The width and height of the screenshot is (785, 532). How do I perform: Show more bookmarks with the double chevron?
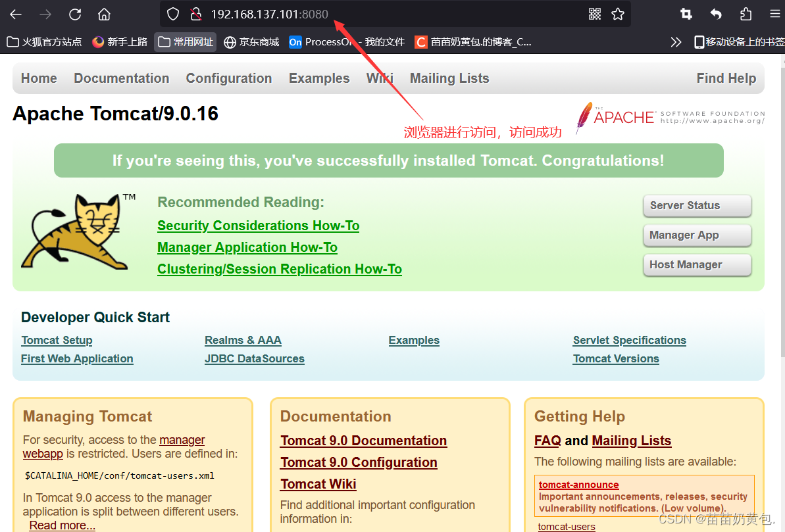point(676,42)
